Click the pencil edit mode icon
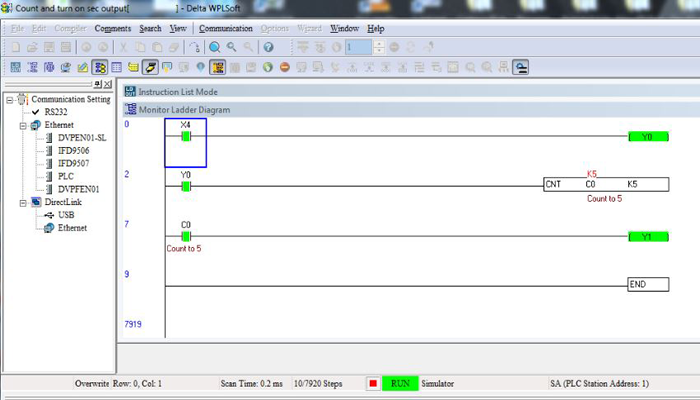Screen dimensions: 700x400 click(x=83, y=67)
